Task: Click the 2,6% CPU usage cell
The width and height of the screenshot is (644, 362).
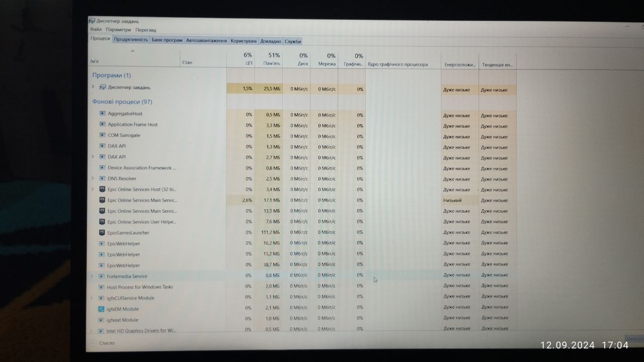Action: (x=241, y=200)
